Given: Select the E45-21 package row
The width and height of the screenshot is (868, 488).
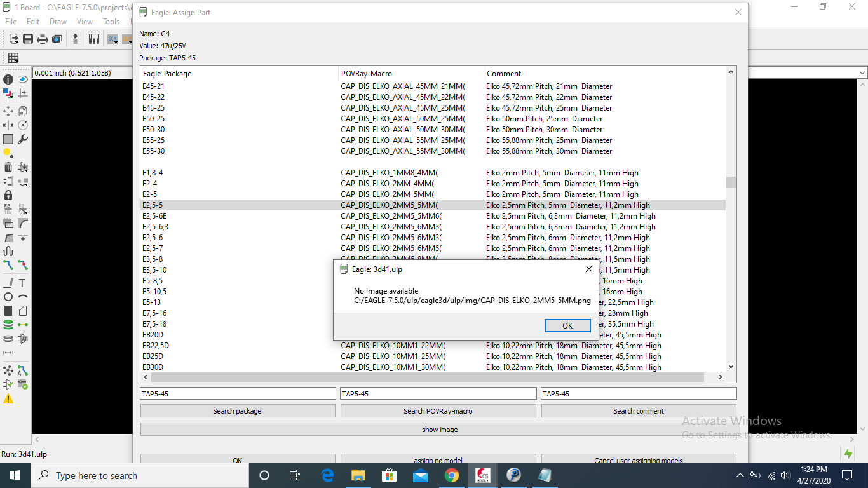Looking at the screenshot, I should 433,86.
